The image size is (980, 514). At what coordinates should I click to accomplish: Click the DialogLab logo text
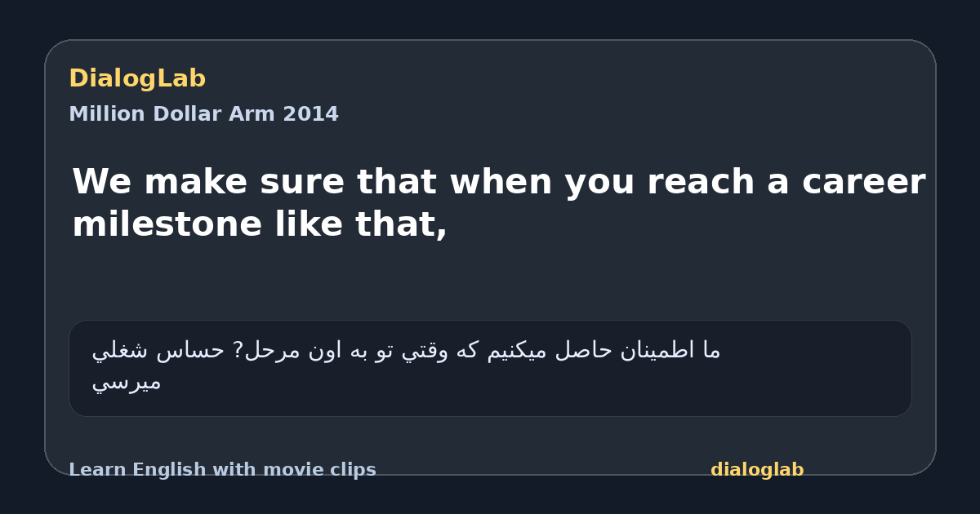137,79
